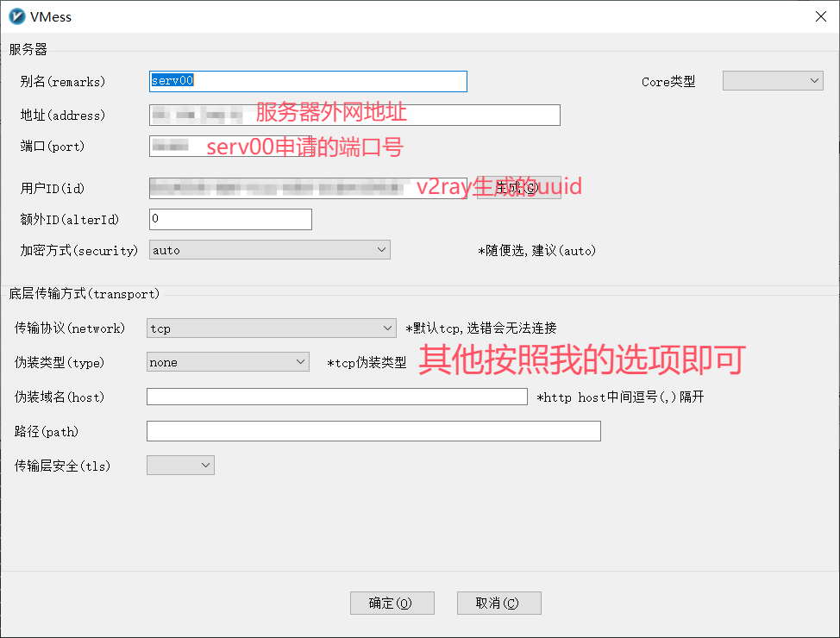
Task: Click the alterId input field
Action: tap(230, 219)
